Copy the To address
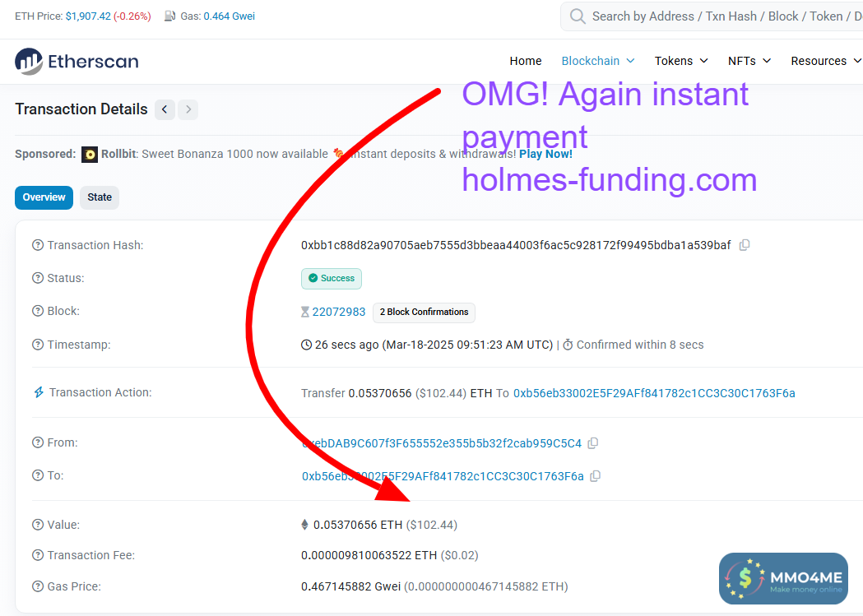The height and width of the screenshot is (616, 863). 595,476
